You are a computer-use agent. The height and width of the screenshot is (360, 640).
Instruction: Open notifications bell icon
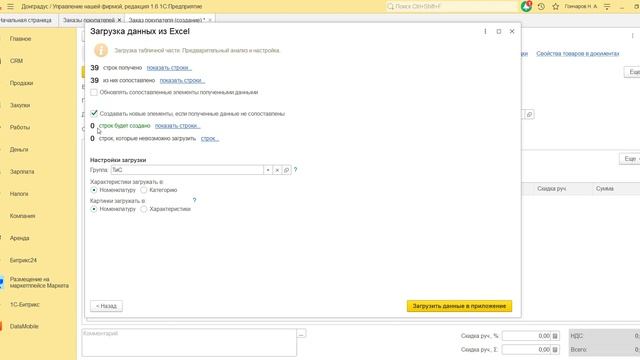(526, 6)
